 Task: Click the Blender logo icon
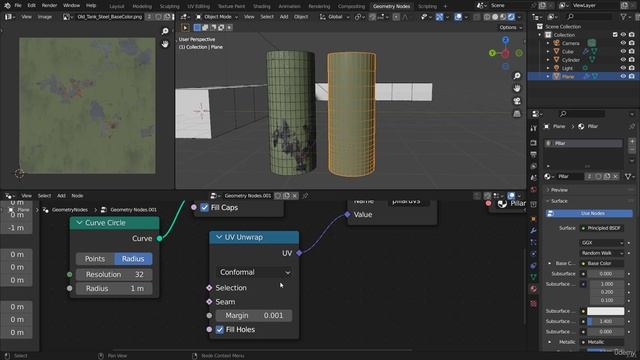pyautogui.click(x=7, y=6)
